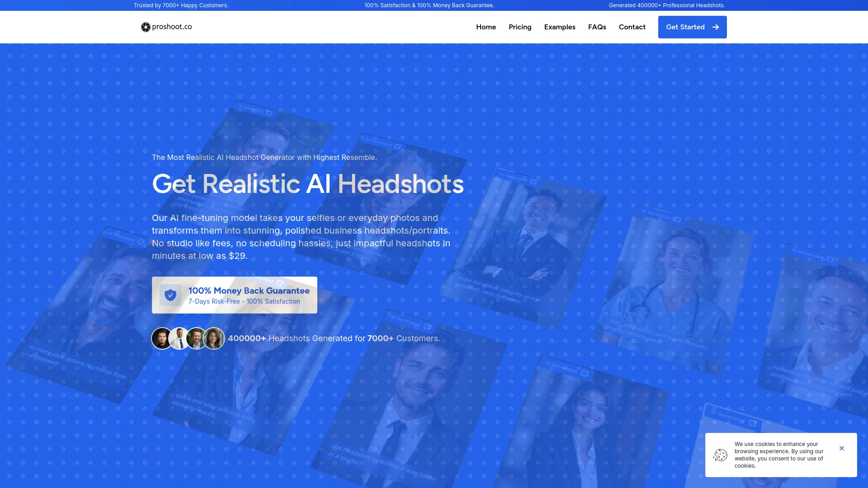Click the Get Started button
The height and width of the screenshot is (488, 868).
click(692, 27)
